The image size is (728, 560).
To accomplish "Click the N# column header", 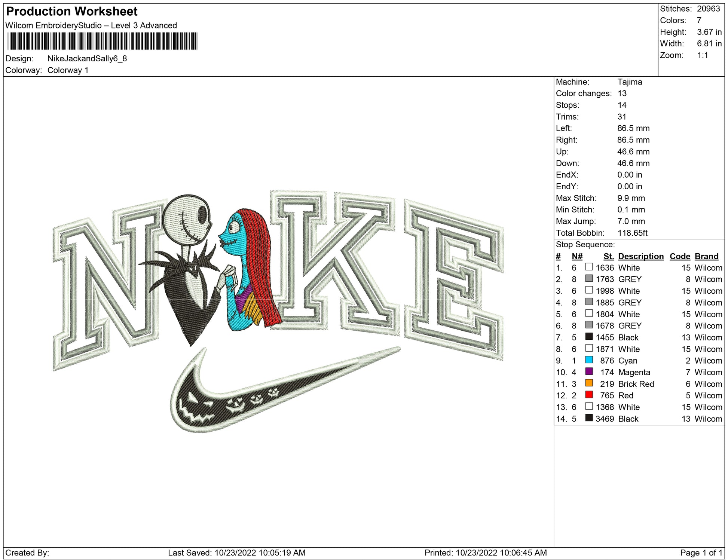I will click(577, 256).
